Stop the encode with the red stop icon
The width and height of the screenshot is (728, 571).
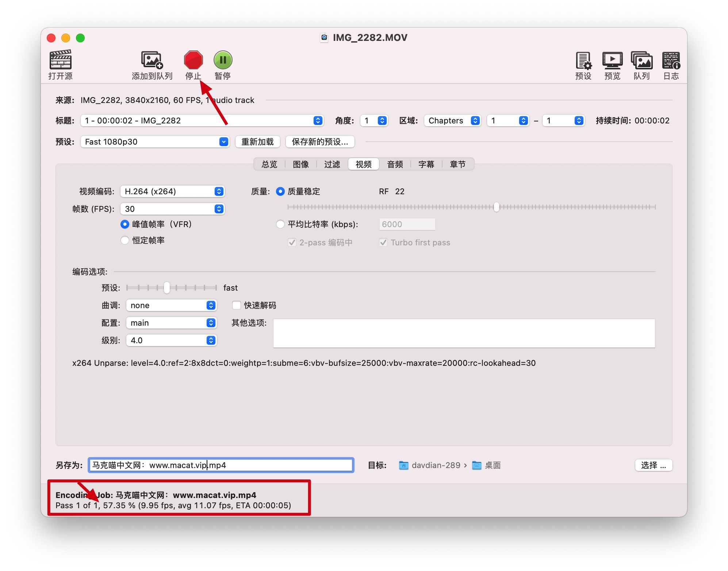click(x=193, y=60)
